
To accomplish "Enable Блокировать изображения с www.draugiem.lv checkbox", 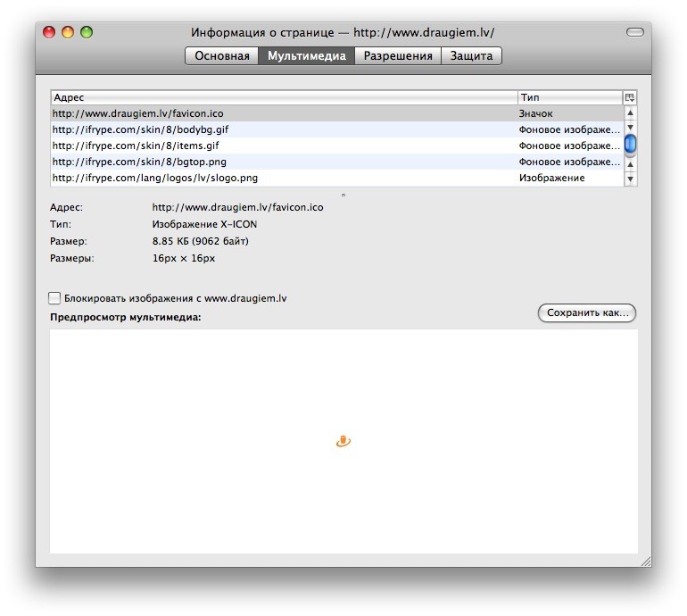I will tap(54, 298).
